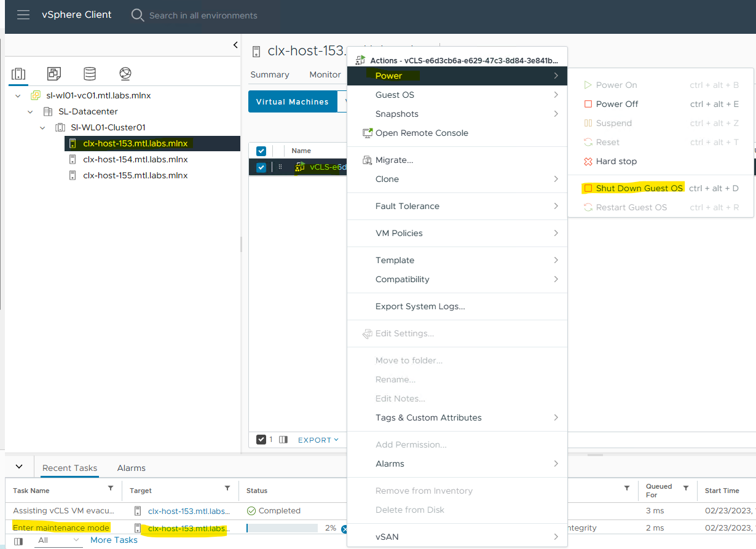Click the Start Time column header
Image resolution: width=756 pixels, height=549 pixels.
tap(722, 491)
